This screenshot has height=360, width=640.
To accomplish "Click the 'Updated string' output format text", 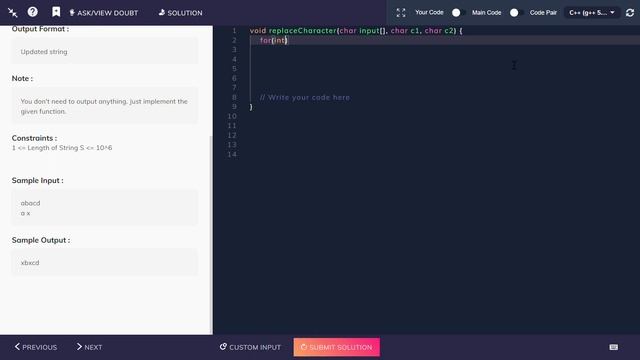I will coord(44,52).
